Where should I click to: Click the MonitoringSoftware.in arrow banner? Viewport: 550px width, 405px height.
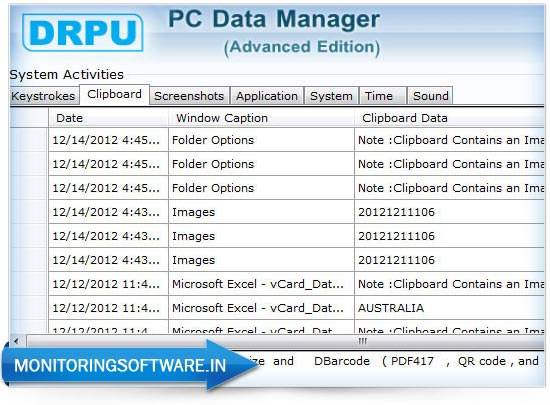[130, 365]
